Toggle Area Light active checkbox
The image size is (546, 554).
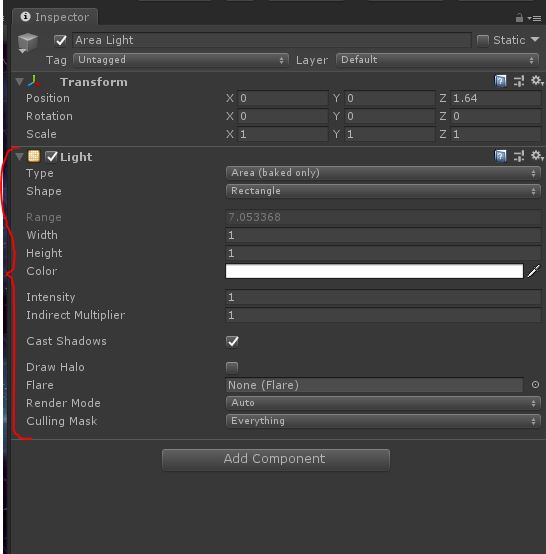(60, 40)
